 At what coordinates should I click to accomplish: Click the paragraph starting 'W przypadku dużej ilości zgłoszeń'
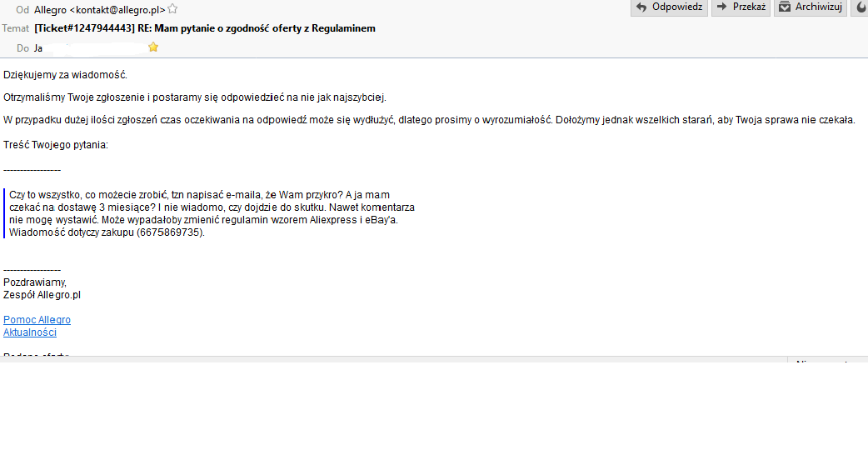(x=429, y=120)
